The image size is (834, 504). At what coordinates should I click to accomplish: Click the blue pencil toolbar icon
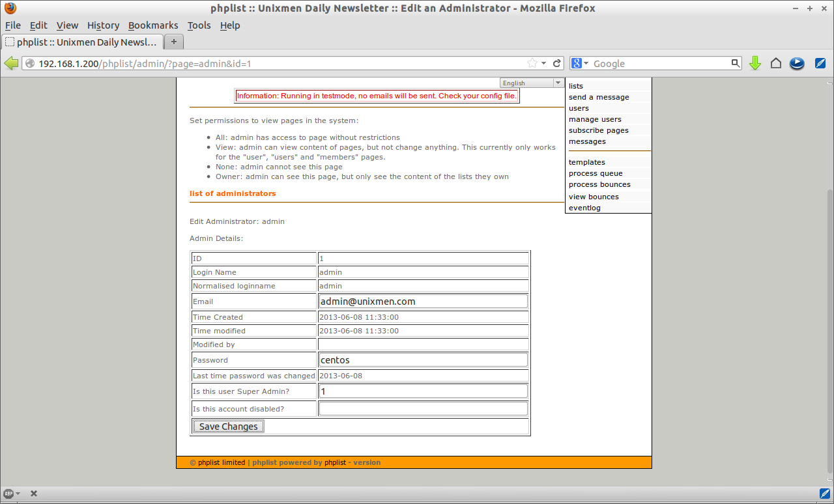click(x=820, y=63)
